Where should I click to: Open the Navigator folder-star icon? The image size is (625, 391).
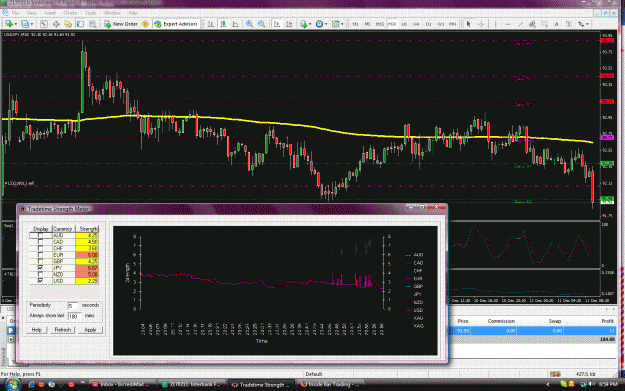68,24
